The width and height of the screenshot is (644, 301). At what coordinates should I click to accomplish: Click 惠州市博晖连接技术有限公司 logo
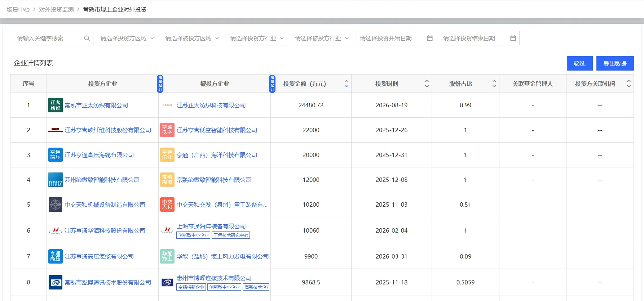pos(167,282)
